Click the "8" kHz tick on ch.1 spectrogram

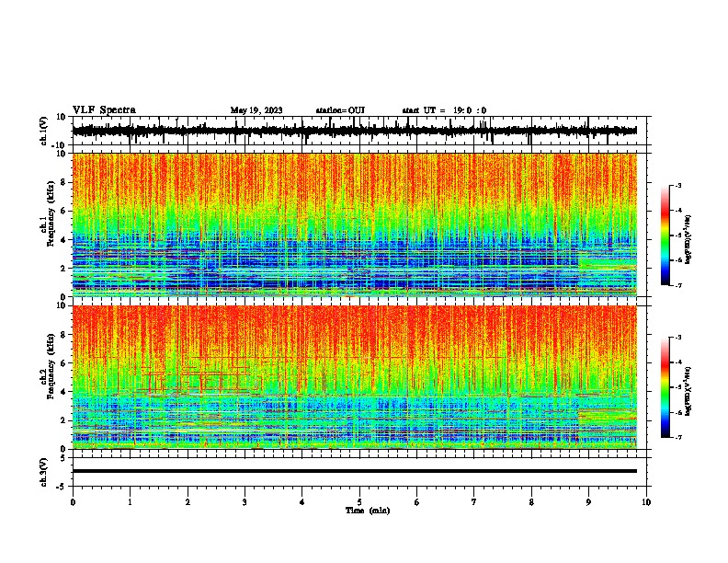(63, 182)
